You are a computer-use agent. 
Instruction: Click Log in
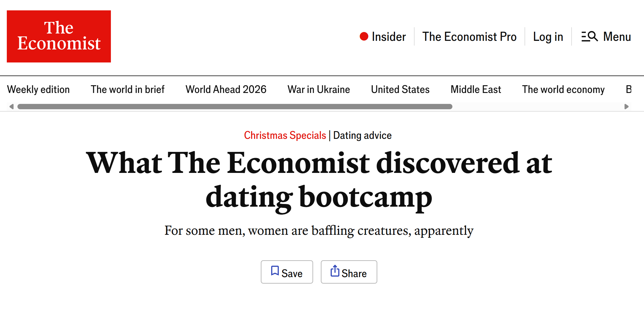point(548,37)
